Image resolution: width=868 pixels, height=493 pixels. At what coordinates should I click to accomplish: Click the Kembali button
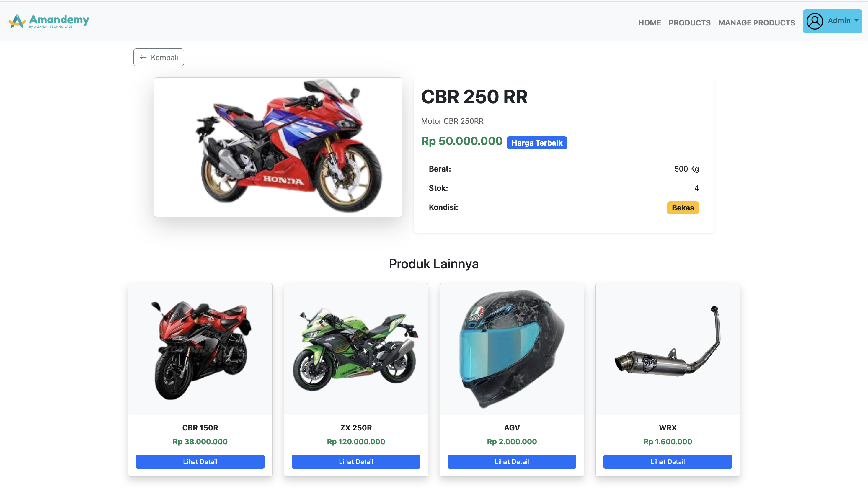(x=159, y=57)
